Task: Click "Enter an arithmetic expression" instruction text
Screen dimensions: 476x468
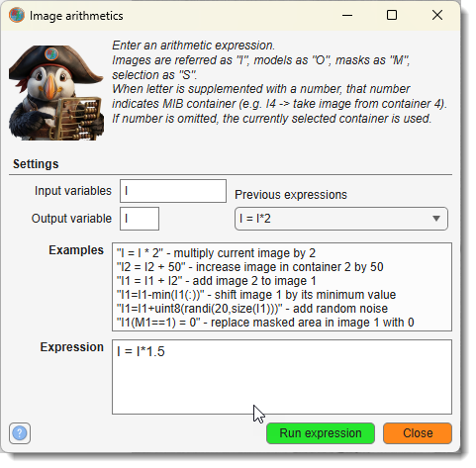Action: (193, 46)
